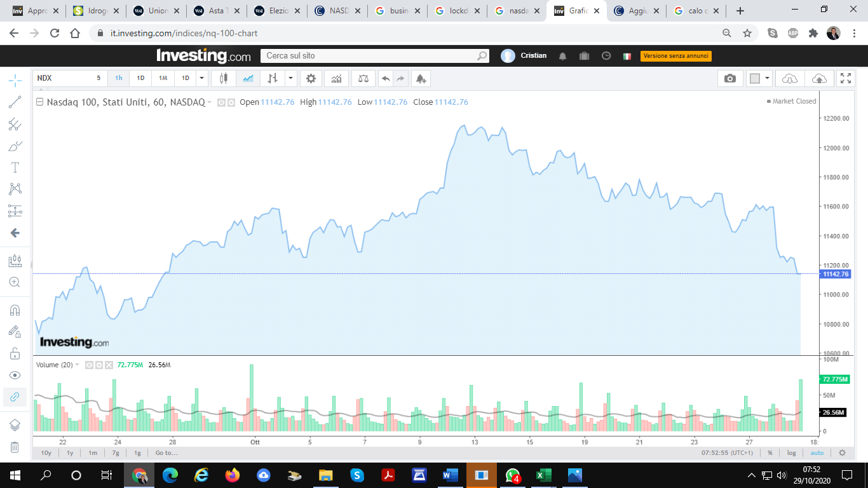This screenshot has height=488, width=868.
Task: Select the 5 minute interval
Action: click(x=98, y=78)
